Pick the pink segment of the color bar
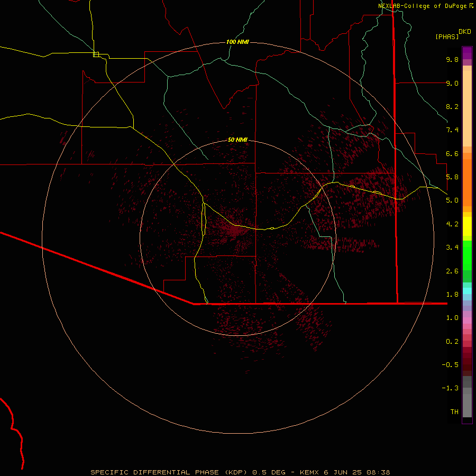 (x=467, y=321)
